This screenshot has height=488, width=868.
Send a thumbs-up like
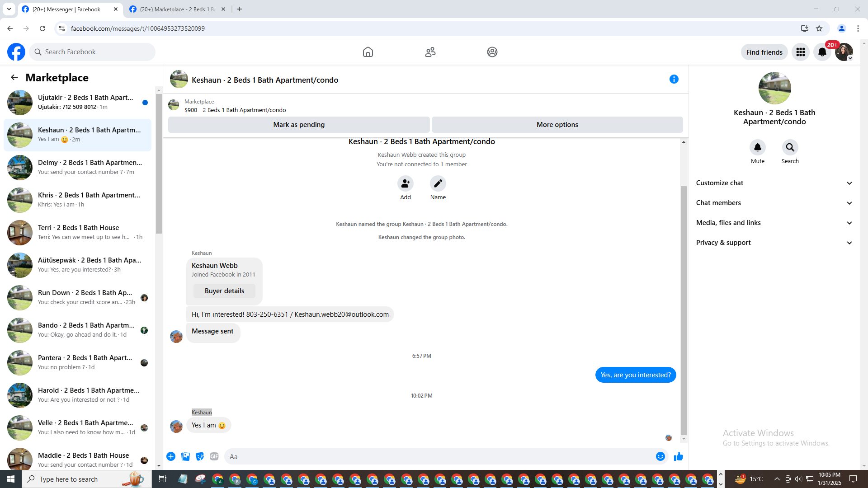pos(678,456)
